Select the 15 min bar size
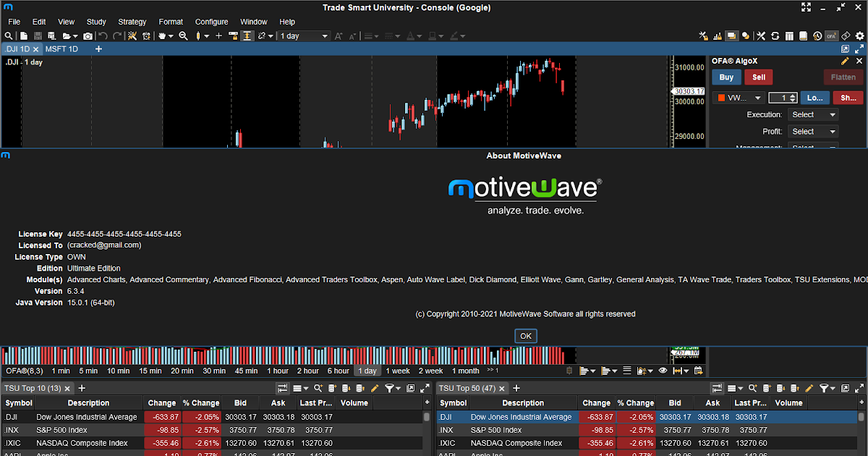The image size is (868, 456). click(150, 371)
